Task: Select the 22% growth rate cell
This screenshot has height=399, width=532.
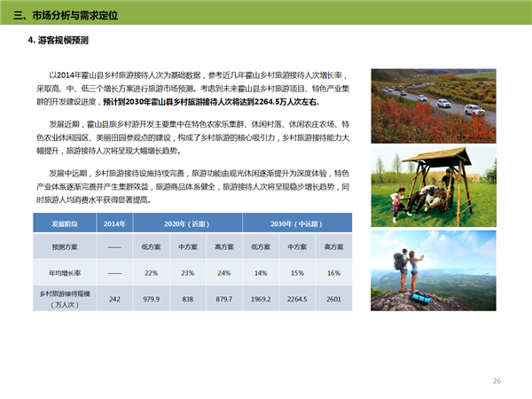Action: (x=151, y=272)
